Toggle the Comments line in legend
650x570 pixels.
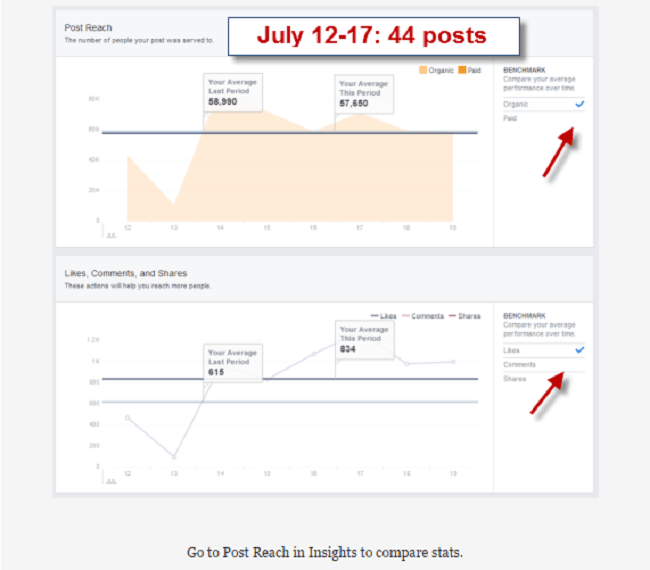click(423, 316)
